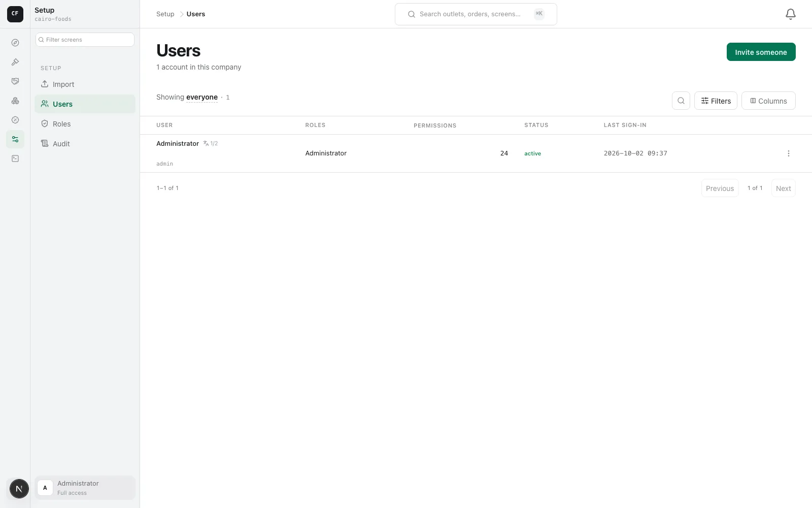Click the 'admin' username text
This screenshot has width=812, height=508.
[x=164, y=164]
